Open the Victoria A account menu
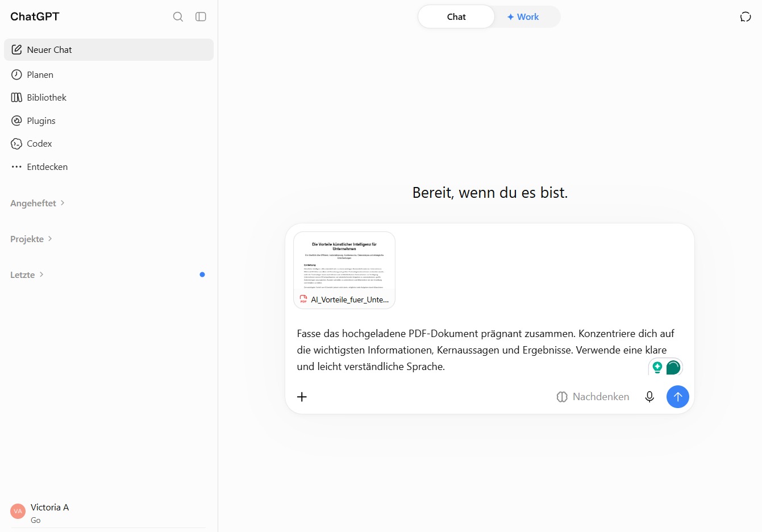 click(x=109, y=512)
